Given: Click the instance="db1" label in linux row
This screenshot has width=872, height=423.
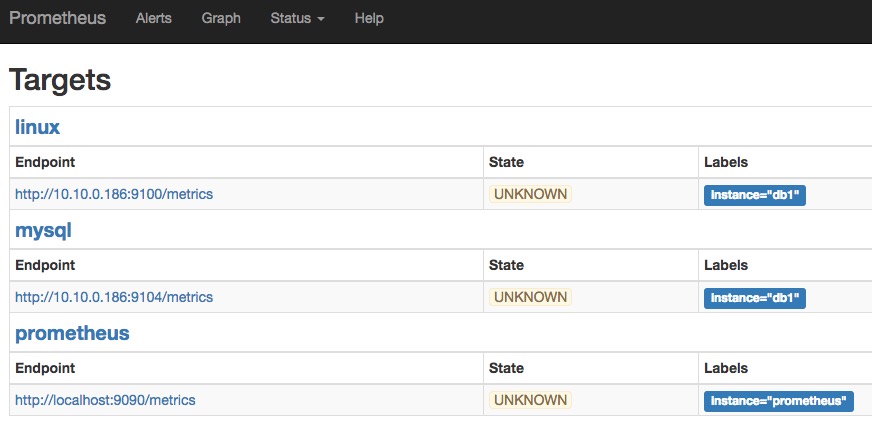Looking at the screenshot, I should (755, 195).
